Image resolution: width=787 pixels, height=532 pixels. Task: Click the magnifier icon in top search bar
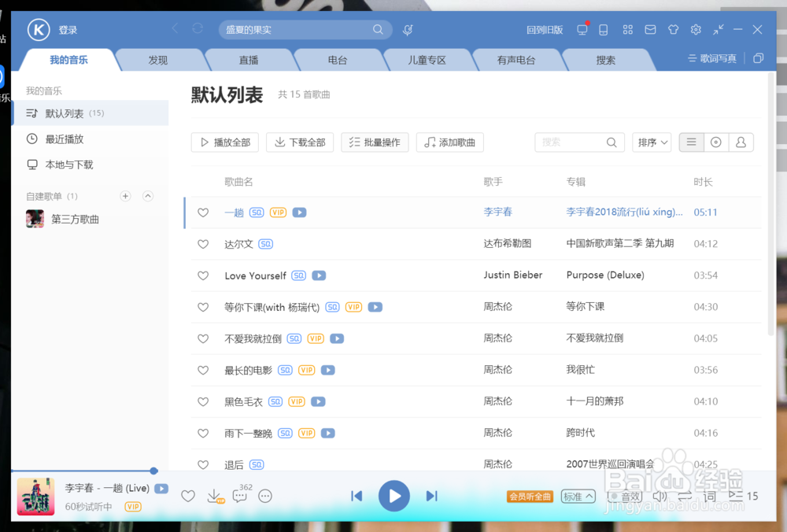(378, 30)
